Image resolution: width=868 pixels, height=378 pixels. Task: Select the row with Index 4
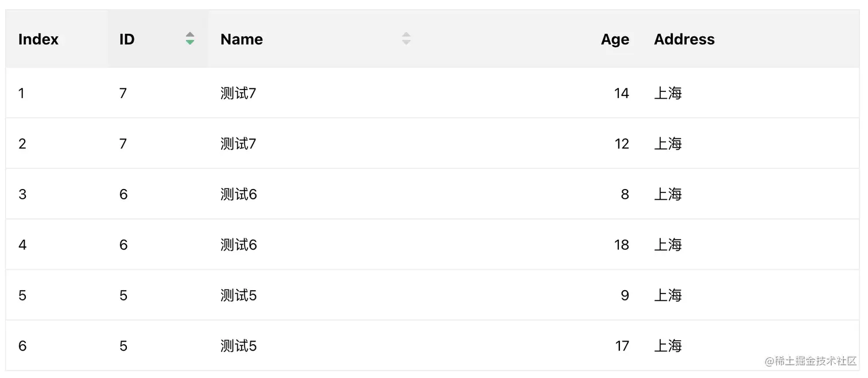coord(433,245)
